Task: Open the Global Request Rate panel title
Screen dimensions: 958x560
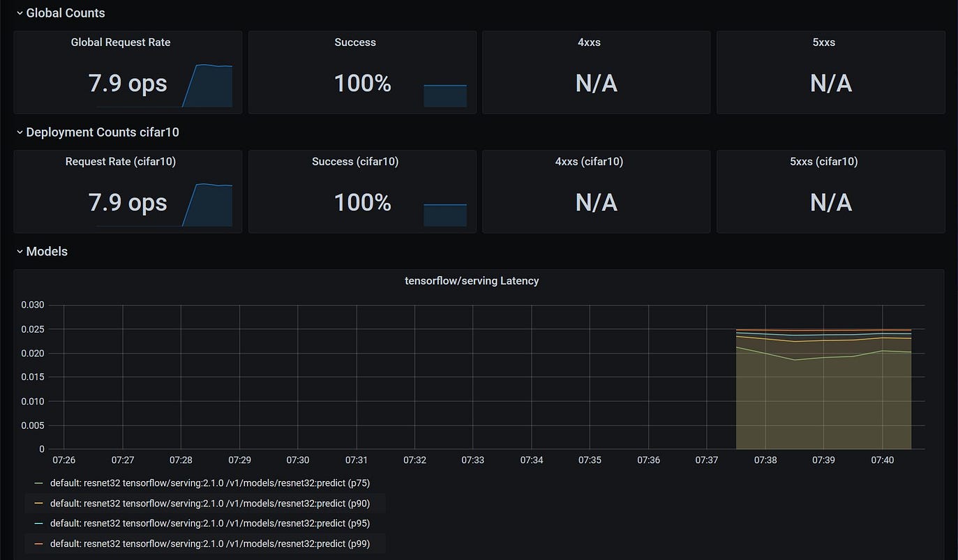Action: pyautogui.click(x=121, y=43)
